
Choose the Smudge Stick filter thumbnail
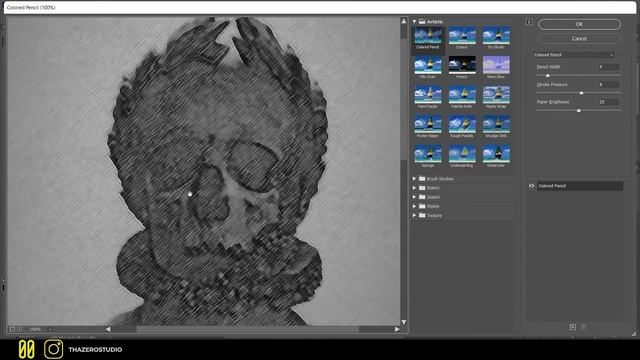point(496,124)
